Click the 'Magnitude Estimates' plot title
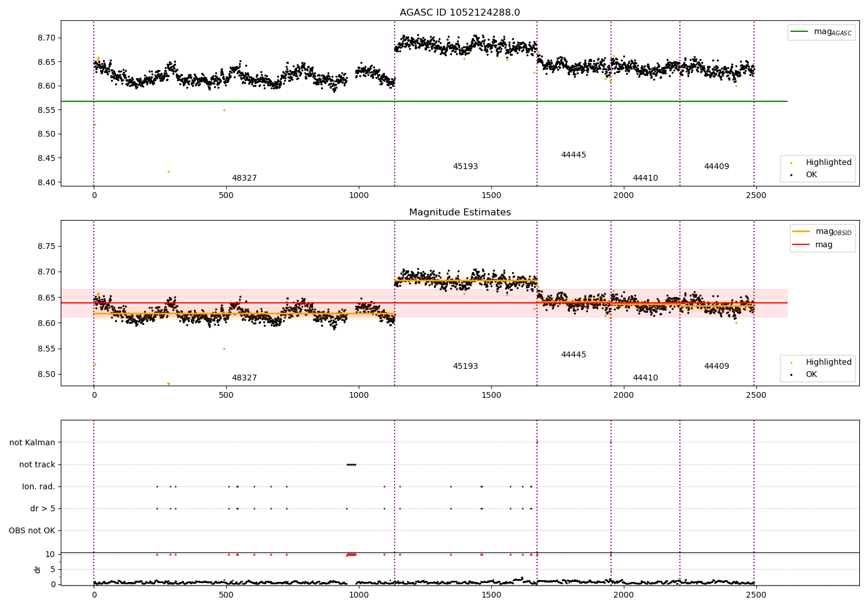 (459, 213)
